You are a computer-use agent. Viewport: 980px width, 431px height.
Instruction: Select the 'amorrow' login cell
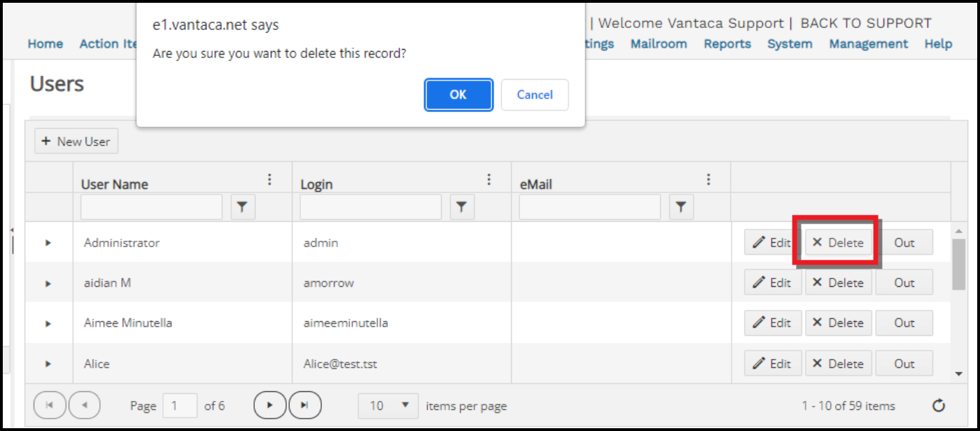coord(402,283)
